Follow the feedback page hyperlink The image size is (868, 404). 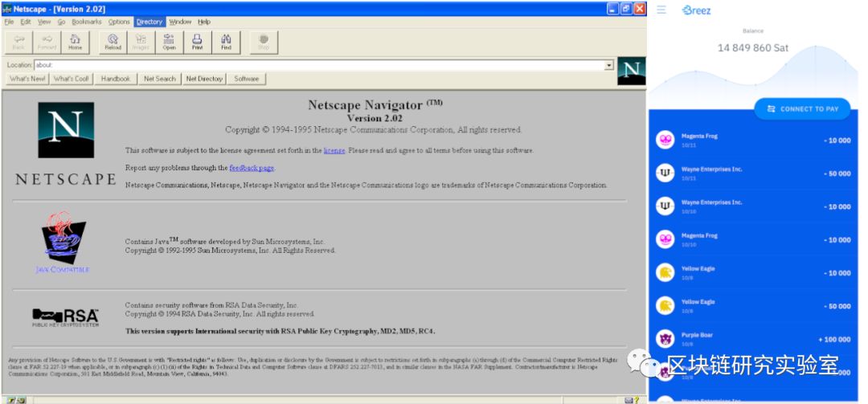[252, 168]
